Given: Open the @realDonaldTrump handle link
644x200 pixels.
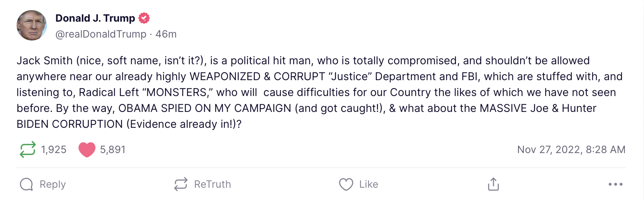Looking at the screenshot, I should (101, 34).
